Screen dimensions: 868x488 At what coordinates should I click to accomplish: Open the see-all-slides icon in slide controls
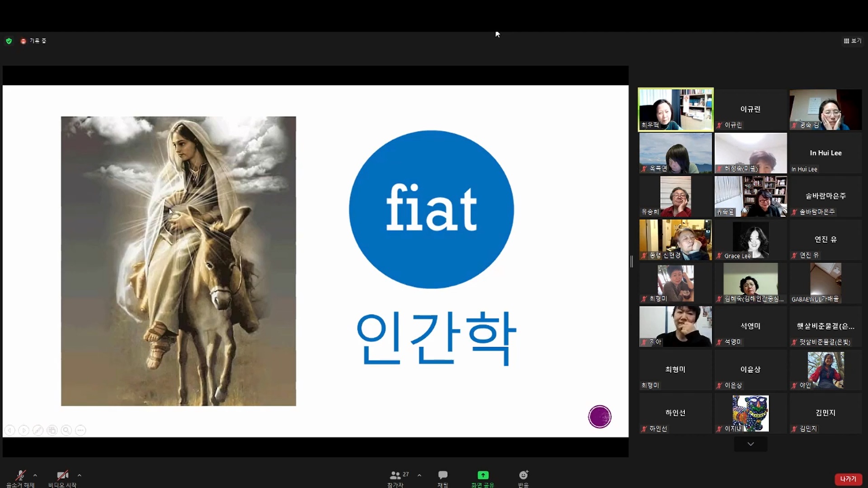click(52, 431)
